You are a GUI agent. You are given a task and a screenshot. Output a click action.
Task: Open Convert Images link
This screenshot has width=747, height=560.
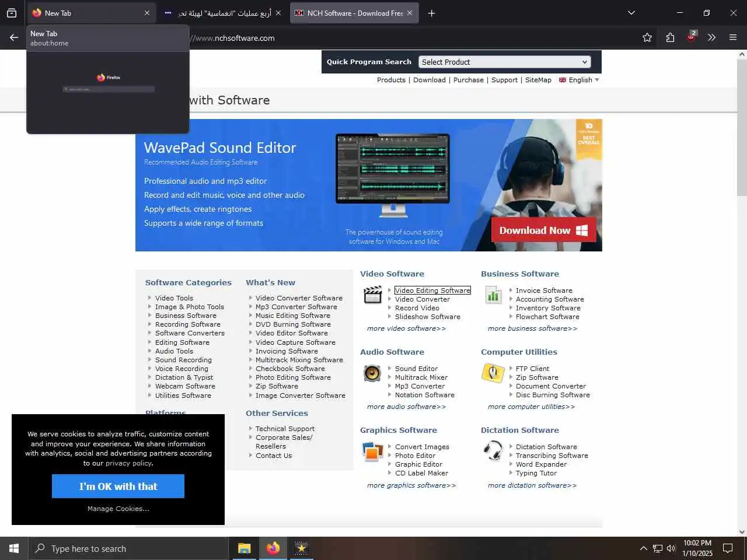coord(422,447)
